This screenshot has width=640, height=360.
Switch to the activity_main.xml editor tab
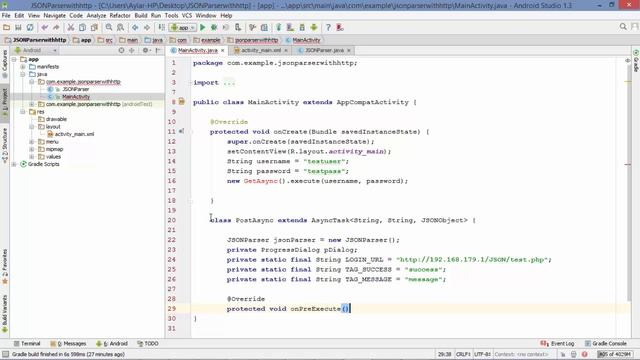click(x=261, y=50)
